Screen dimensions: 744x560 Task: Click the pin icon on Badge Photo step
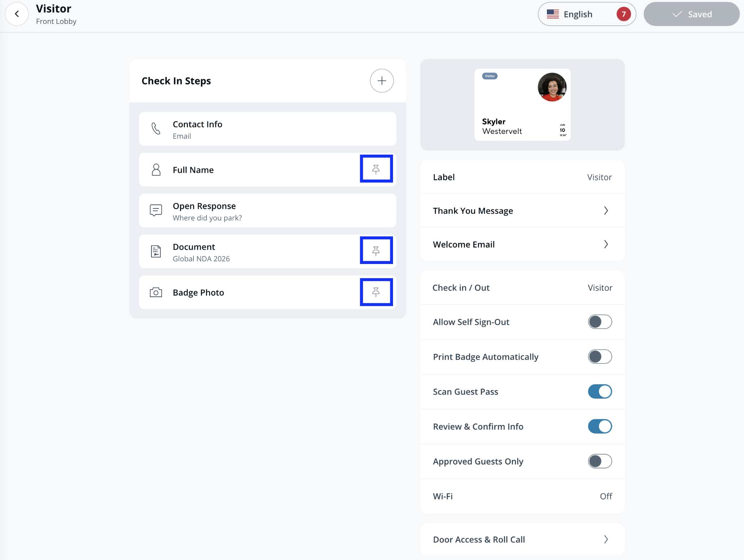tap(376, 292)
